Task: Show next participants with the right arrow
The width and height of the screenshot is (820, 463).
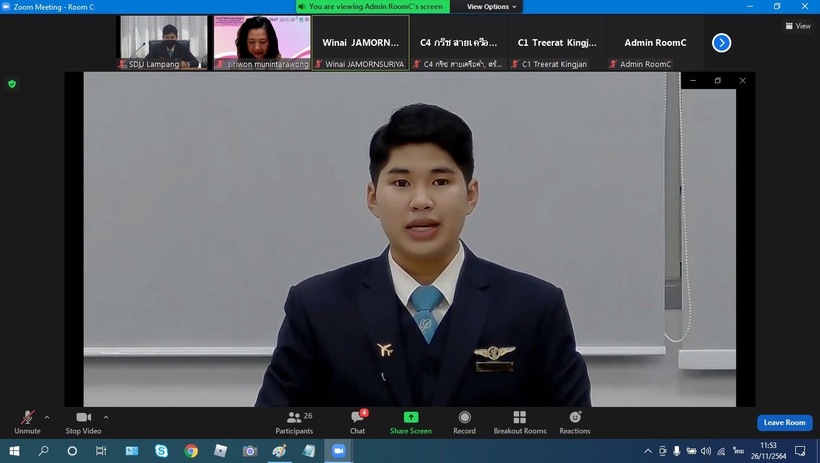Action: click(721, 42)
